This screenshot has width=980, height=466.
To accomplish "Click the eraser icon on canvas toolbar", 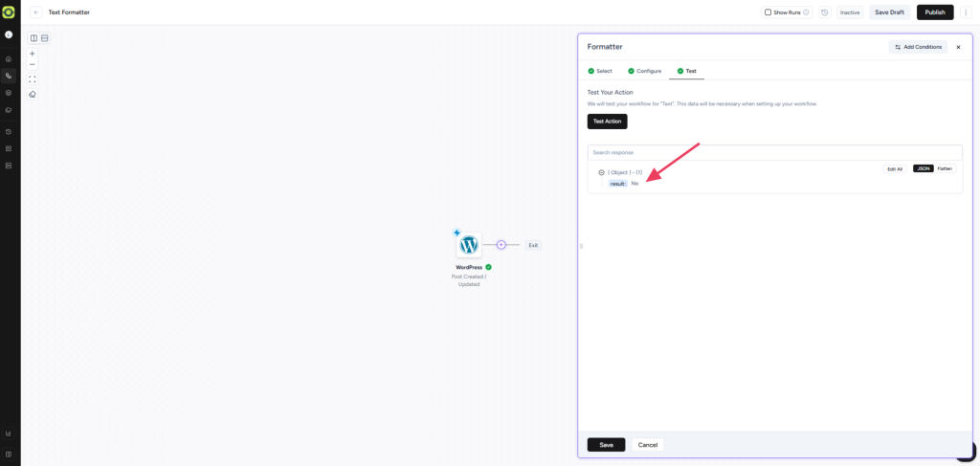I will pos(33,94).
